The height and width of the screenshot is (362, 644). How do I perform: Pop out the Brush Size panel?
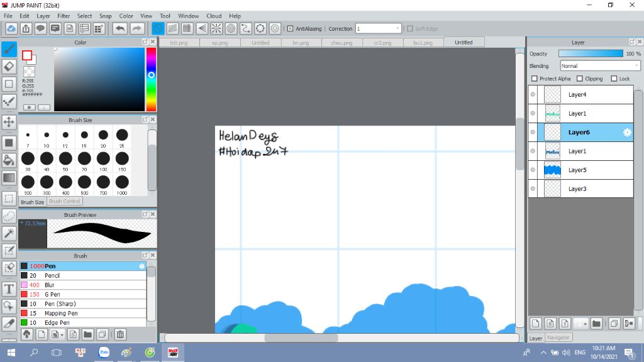(x=145, y=119)
